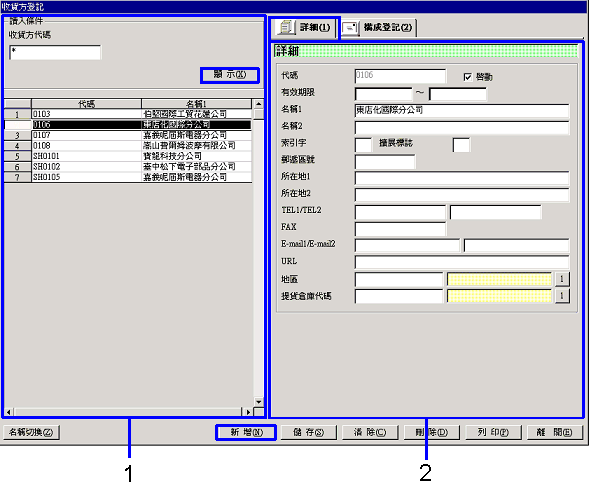
Task: Open the lookup button beside 地區 field
Action: 562,279
